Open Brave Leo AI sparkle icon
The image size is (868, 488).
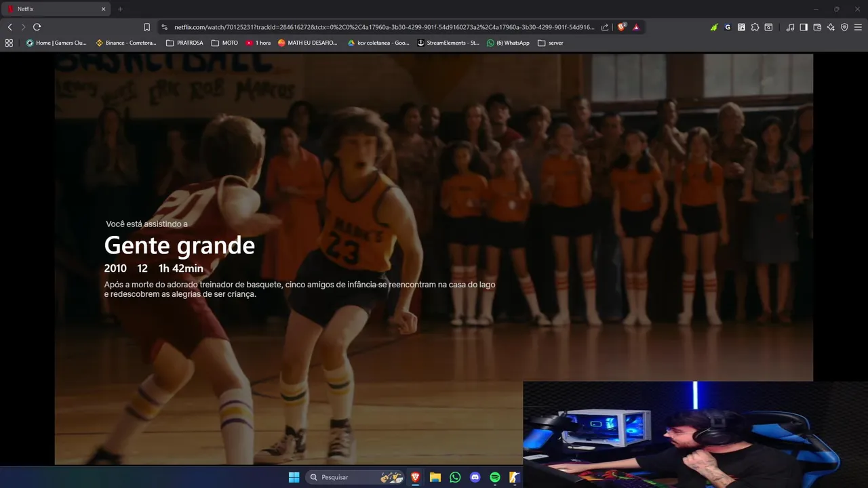pos(831,27)
